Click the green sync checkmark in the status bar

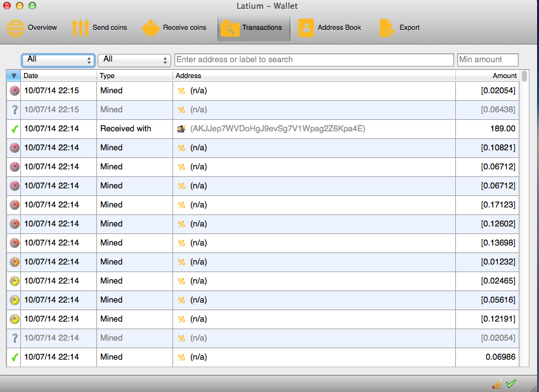click(511, 383)
